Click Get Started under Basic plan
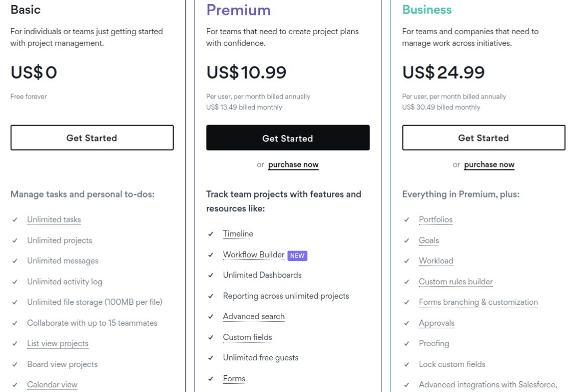574x392 pixels. point(92,138)
